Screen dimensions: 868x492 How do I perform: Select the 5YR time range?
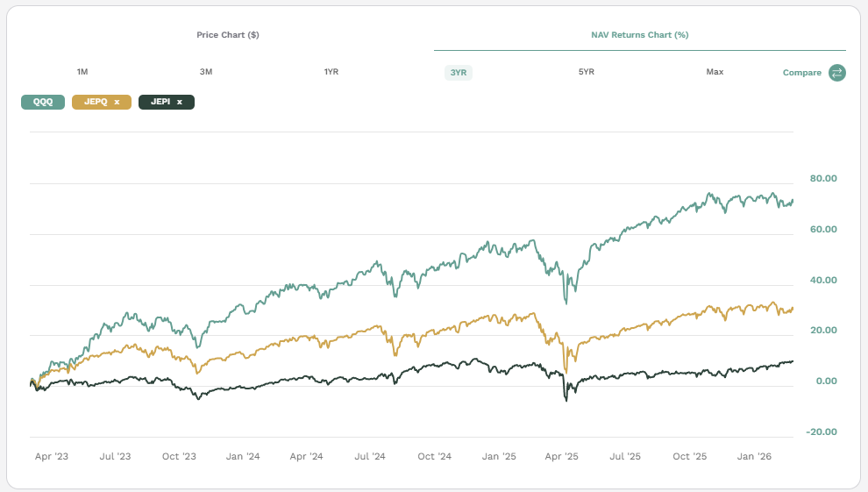[x=587, y=72]
